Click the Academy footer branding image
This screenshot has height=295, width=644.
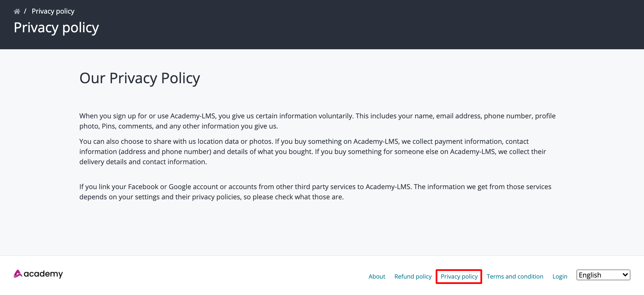point(38,274)
